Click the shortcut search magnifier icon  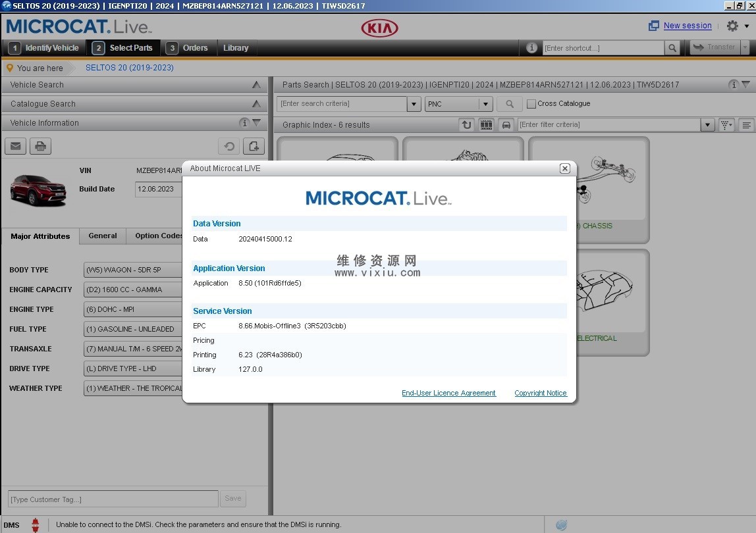(672, 48)
